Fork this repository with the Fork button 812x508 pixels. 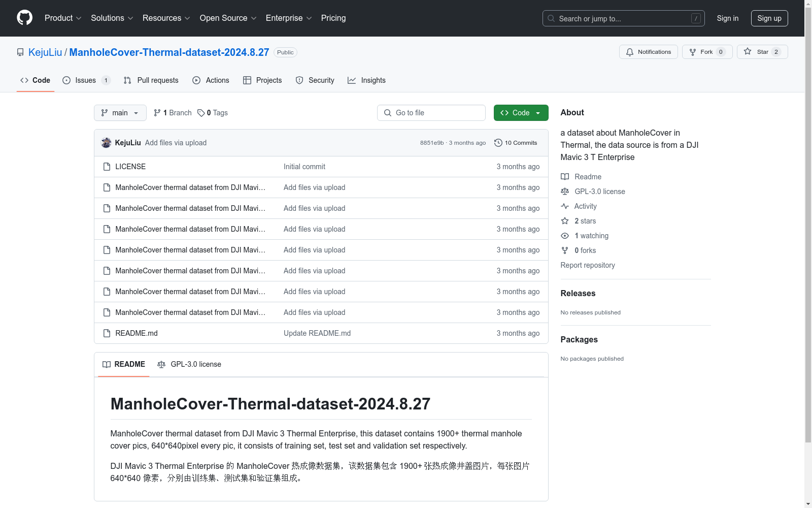pos(707,52)
